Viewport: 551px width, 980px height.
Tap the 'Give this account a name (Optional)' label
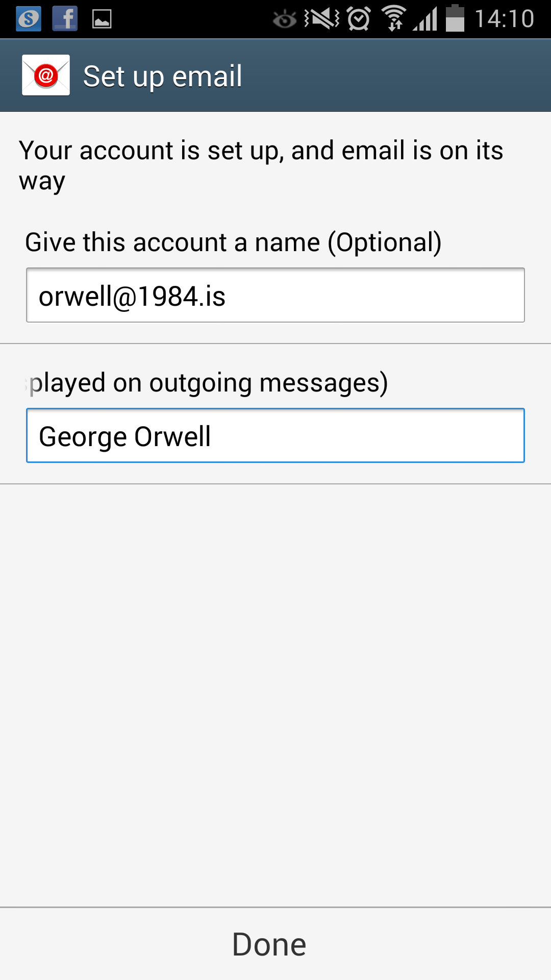pos(233,242)
